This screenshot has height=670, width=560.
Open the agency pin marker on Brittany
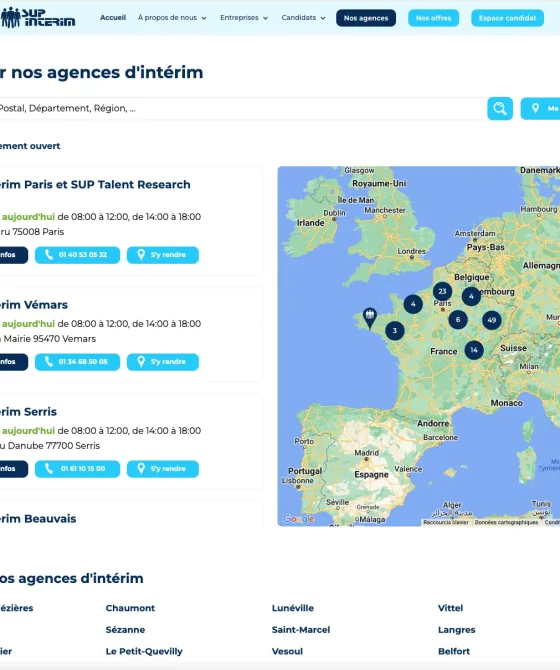pyautogui.click(x=369, y=318)
